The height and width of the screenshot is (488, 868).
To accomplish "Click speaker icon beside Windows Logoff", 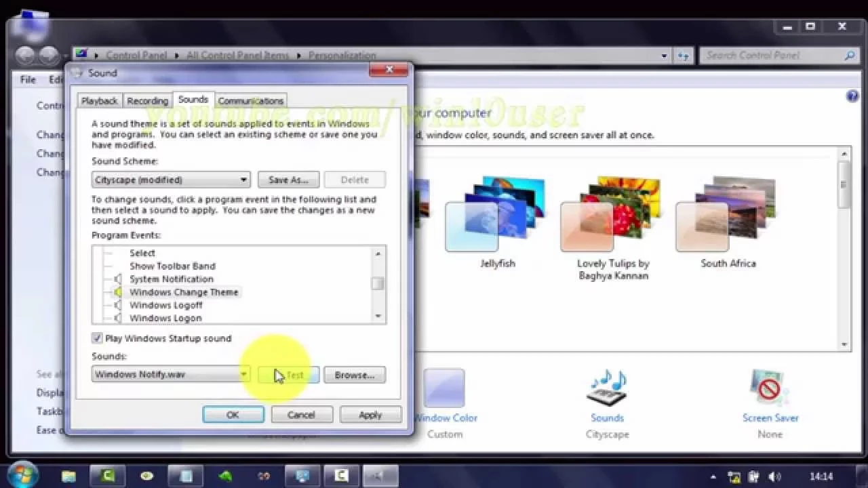I will coord(118,305).
